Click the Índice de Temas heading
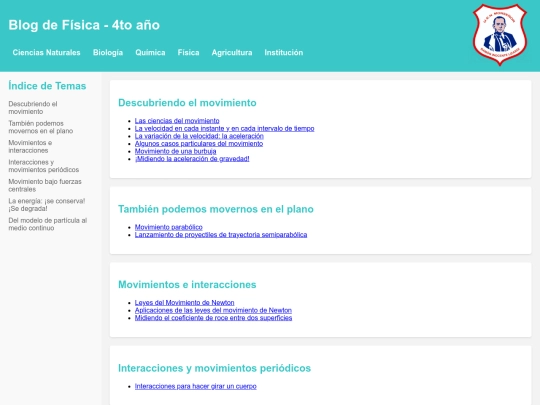 pos(47,86)
